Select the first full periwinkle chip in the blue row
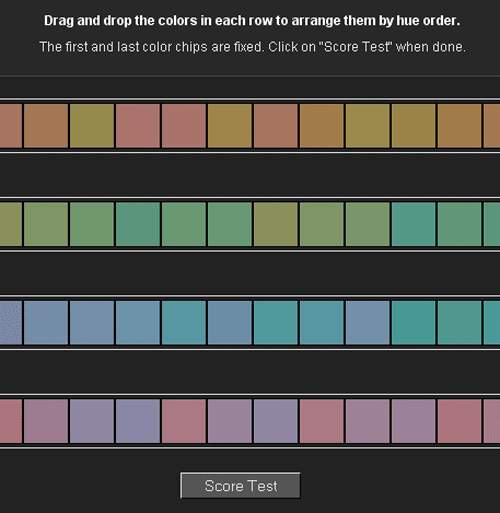The height and width of the screenshot is (513, 500). pyautogui.click(x=46, y=323)
